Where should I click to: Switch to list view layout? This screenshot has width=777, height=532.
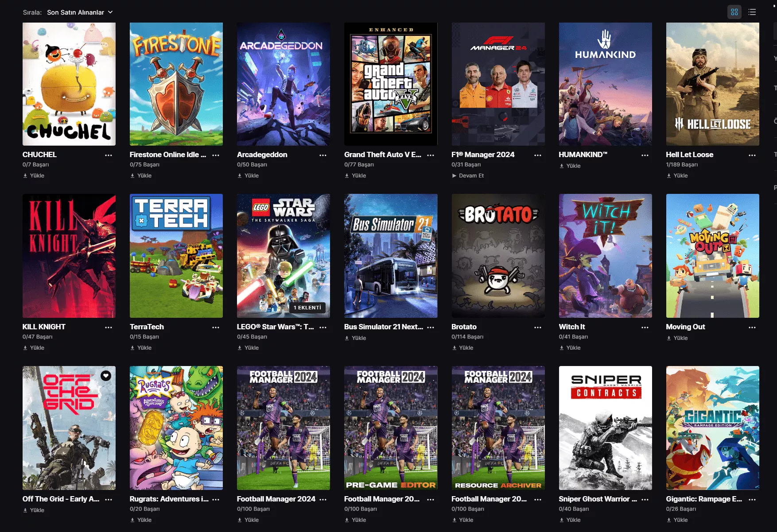click(x=752, y=12)
